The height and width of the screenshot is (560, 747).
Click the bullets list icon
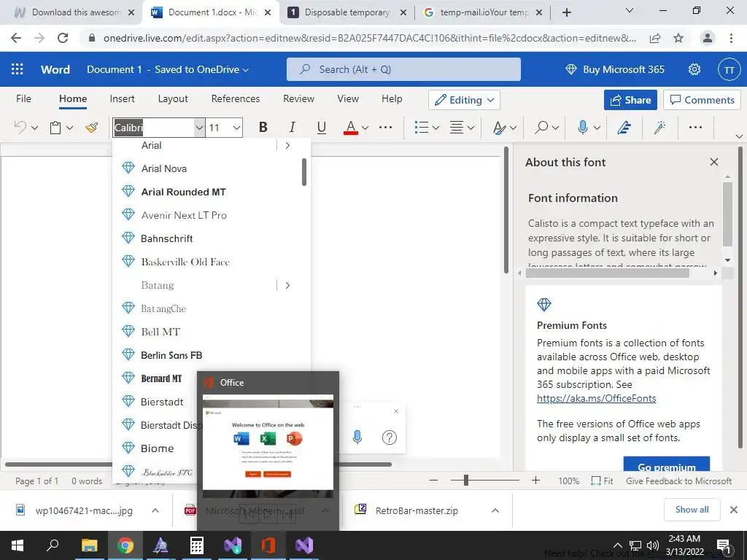(421, 127)
